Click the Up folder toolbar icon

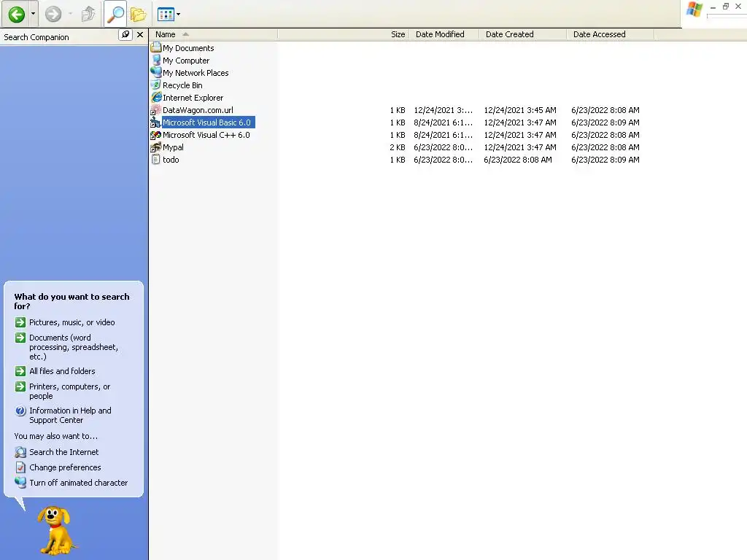88,15
